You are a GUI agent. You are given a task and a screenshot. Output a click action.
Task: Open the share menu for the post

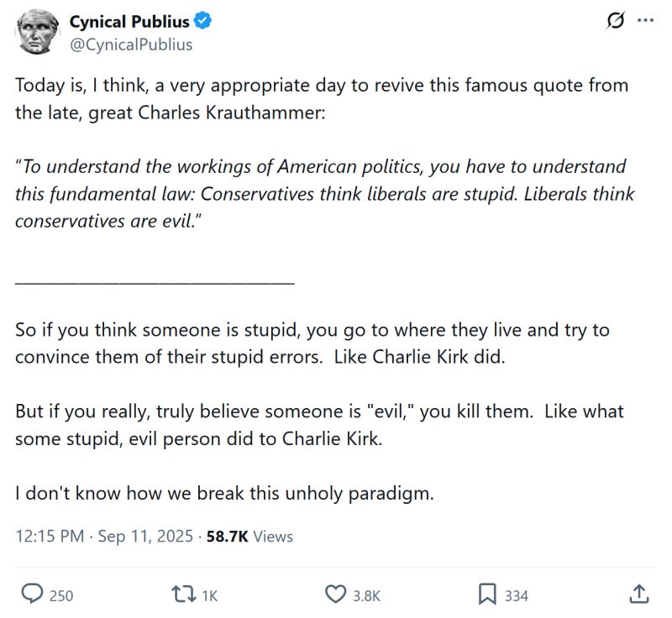[639, 593]
